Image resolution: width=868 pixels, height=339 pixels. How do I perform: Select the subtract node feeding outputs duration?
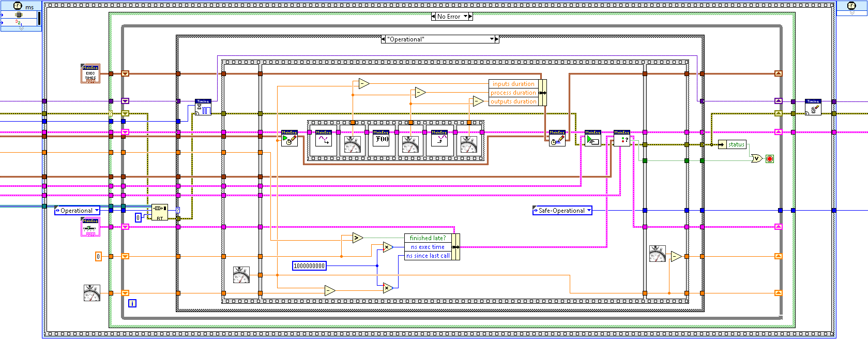point(479,101)
